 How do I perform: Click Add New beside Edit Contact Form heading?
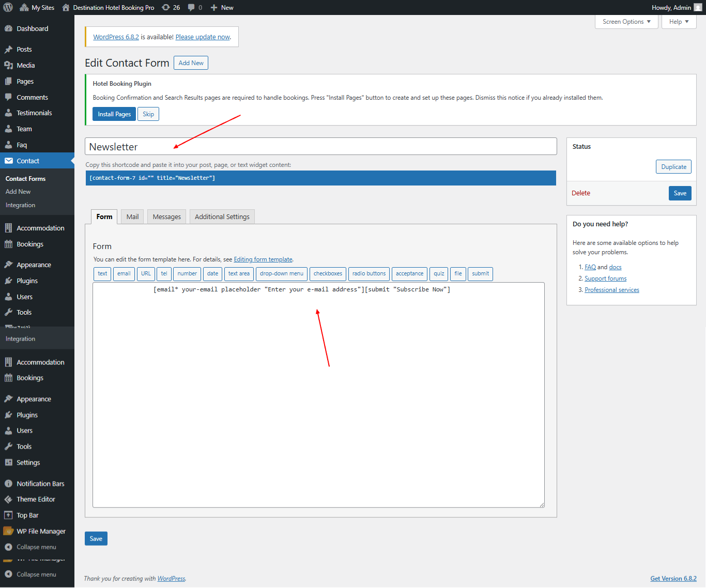(x=191, y=63)
